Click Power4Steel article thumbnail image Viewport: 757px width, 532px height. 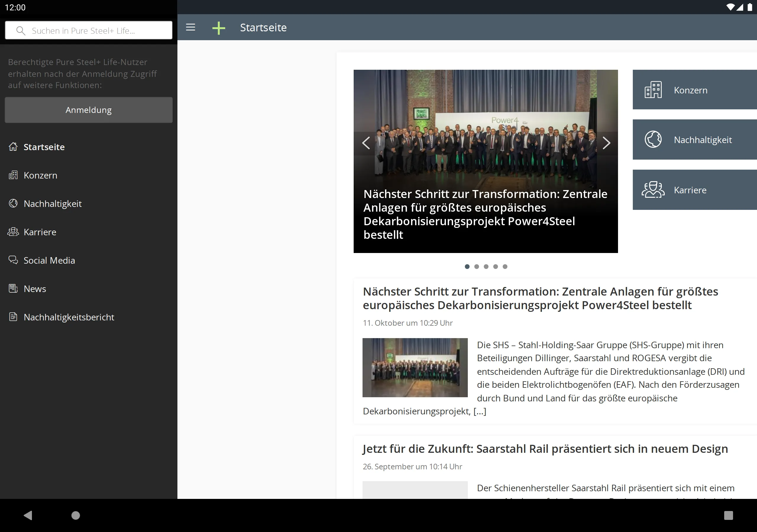415,367
